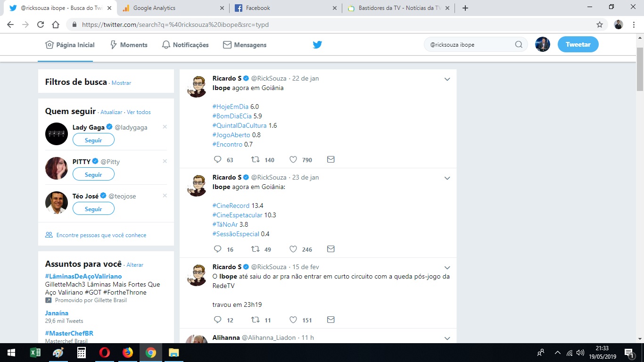
Task: Show the search filters with Mostrar
Action: 121,83
